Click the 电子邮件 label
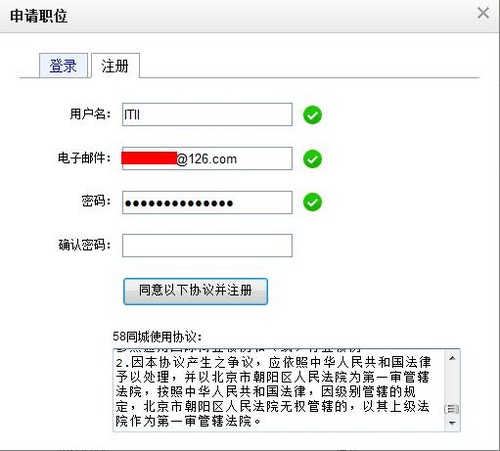The image size is (500, 451). click(x=84, y=158)
